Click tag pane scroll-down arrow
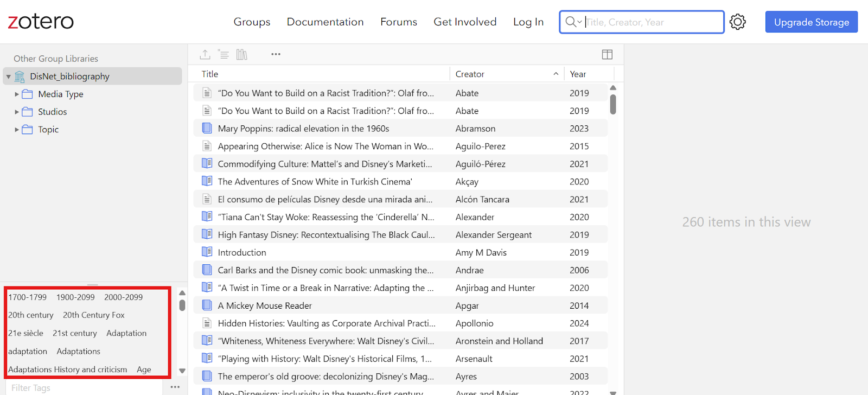The image size is (868, 395). click(182, 371)
